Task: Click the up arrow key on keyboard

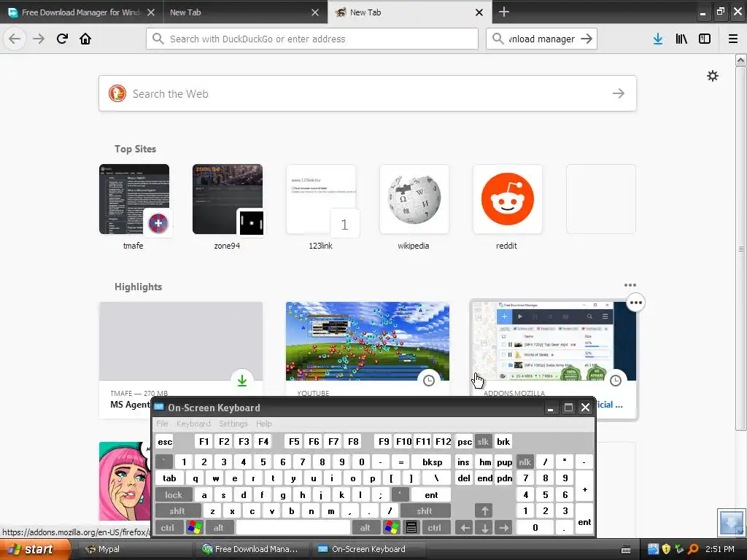Action: (484, 511)
